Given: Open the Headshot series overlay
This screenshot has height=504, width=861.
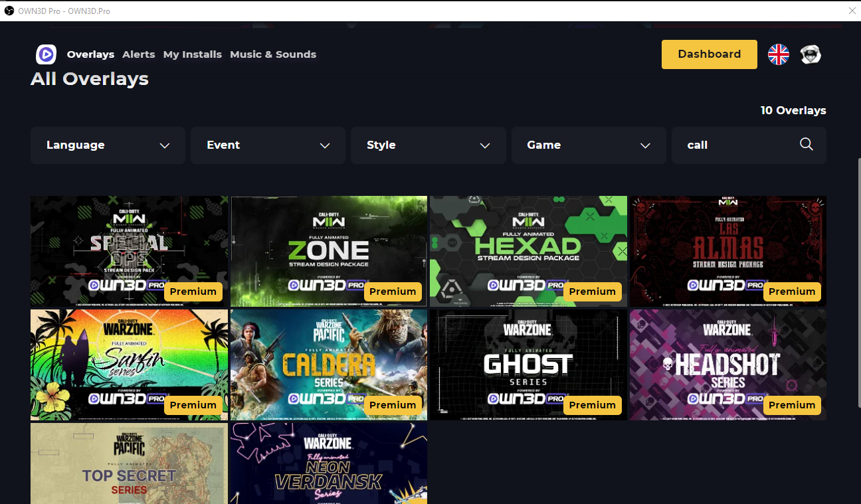Looking at the screenshot, I should pyautogui.click(x=728, y=365).
